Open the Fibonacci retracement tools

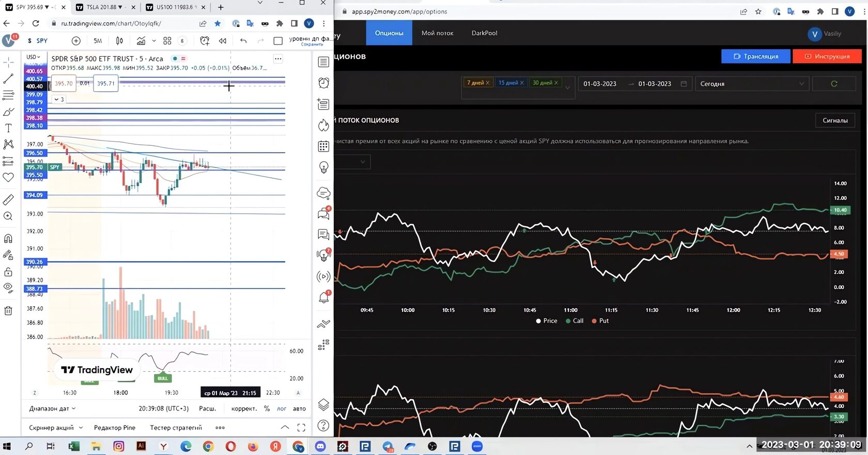click(8, 95)
